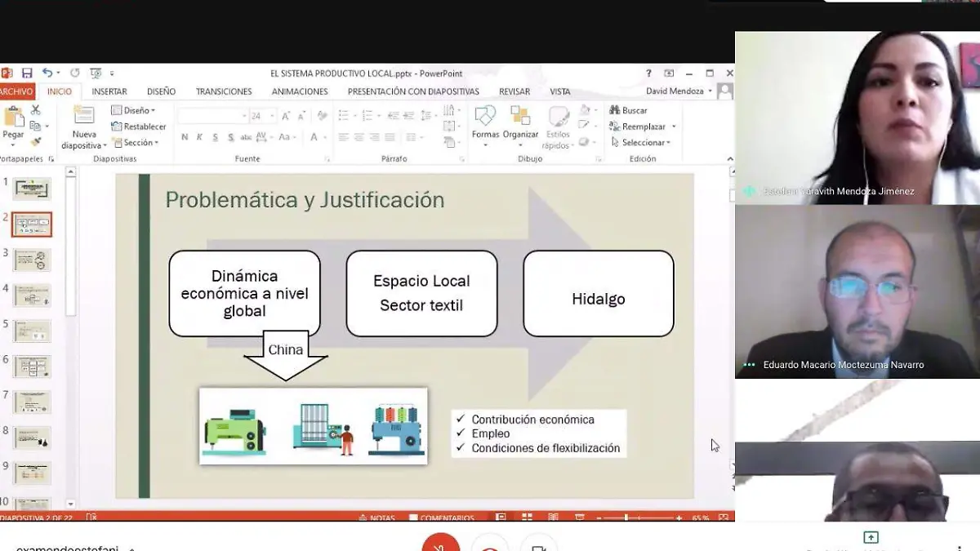The height and width of the screenshot is (551, 980).
Task: Click the Aumentar tamaño de fuente icon
Action: [x=285, y=116]
